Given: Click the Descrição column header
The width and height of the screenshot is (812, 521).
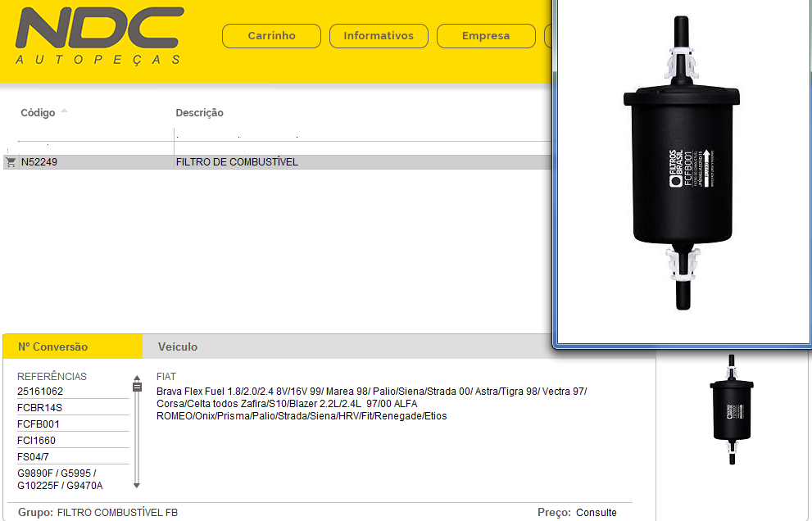Looking at the screenshot, I should coord(199,112).
